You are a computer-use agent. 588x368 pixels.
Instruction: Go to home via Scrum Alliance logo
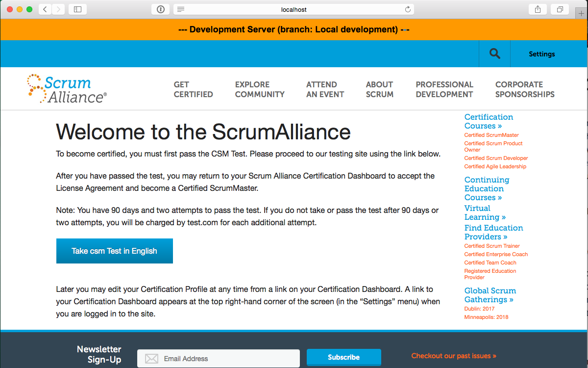pyautogui.click(x=67, y=88)
